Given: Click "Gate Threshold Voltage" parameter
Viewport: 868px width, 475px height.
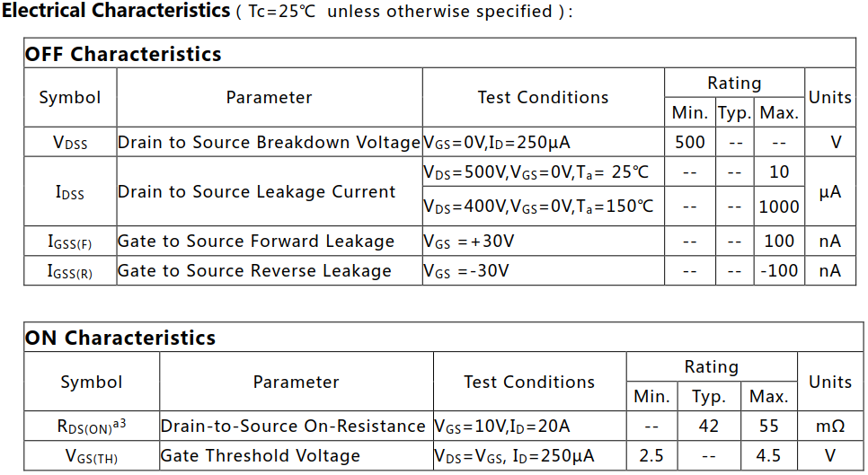Looking at the screenshot, I should point(261,456).
